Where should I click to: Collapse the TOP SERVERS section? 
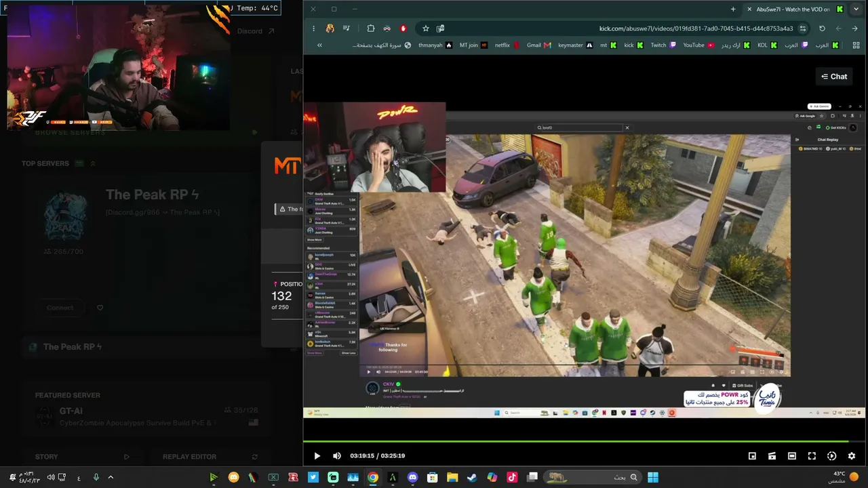pos(93,163)
